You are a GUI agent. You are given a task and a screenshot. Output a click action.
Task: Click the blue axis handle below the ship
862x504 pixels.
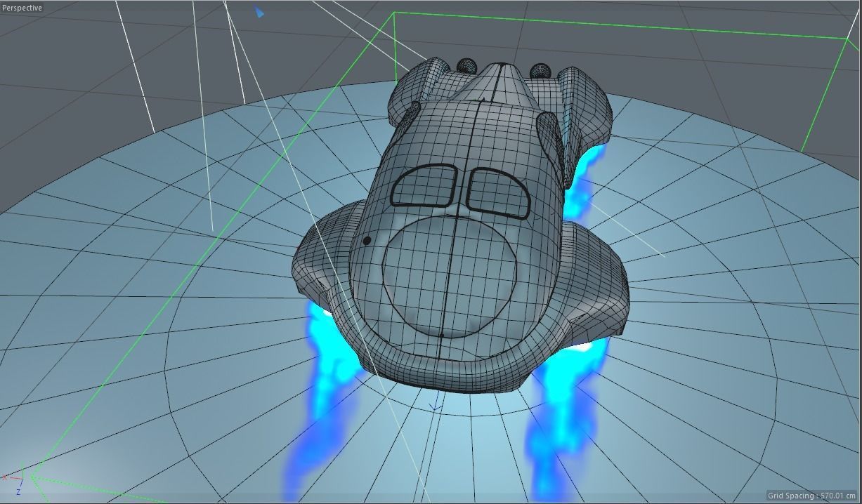(436, 402)
